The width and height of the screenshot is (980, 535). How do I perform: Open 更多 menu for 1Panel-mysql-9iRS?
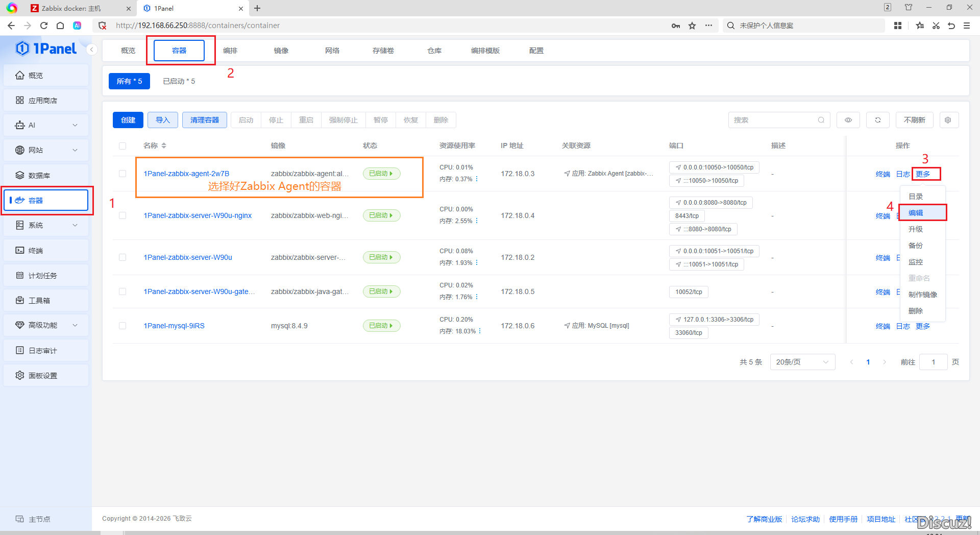(923, 326)
